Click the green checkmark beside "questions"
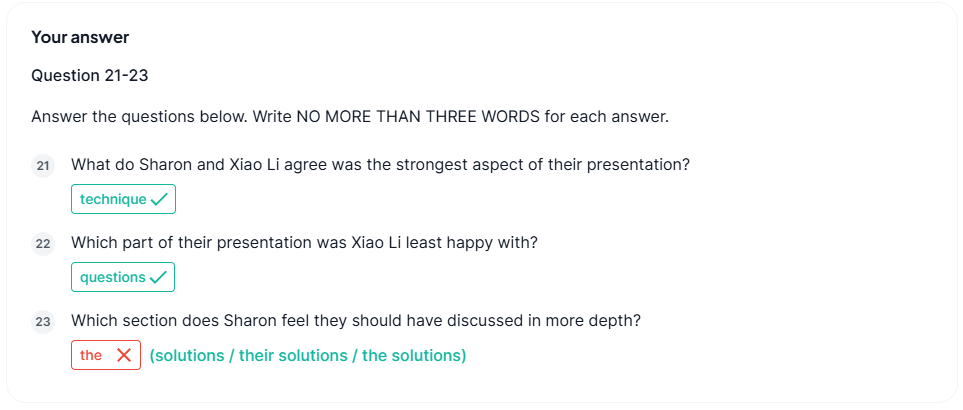Viewport: 963px width, 410px height. [x=158, y=278]
